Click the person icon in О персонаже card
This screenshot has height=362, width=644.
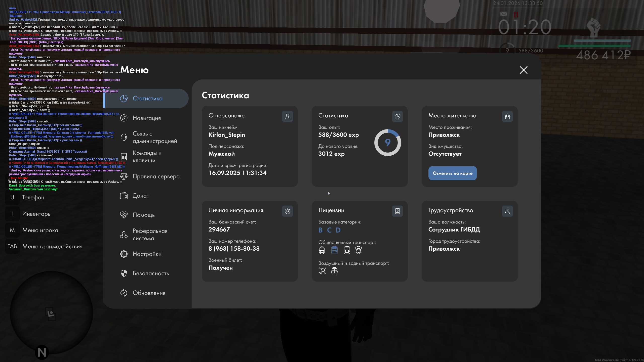(x=287, y=116)
